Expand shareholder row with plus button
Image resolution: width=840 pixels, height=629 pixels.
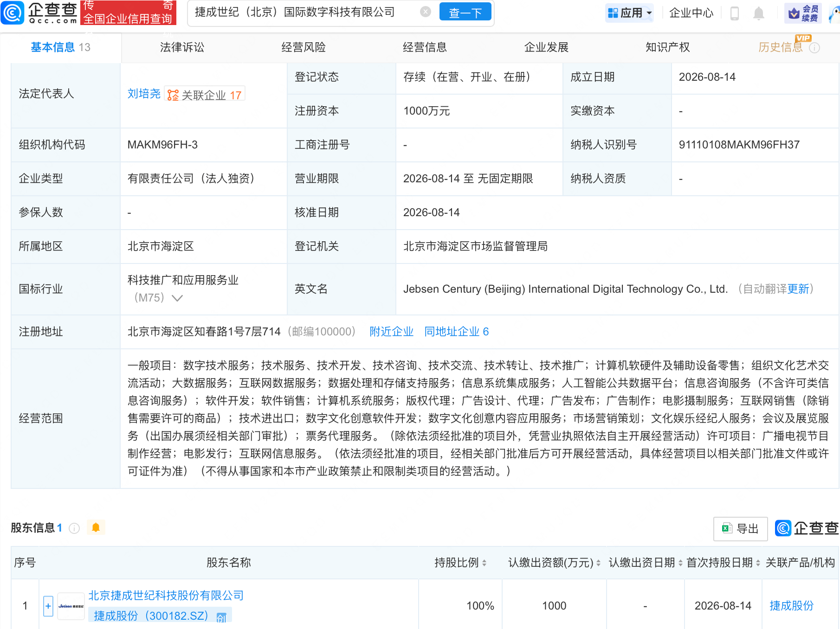click(x=48, y=606)
